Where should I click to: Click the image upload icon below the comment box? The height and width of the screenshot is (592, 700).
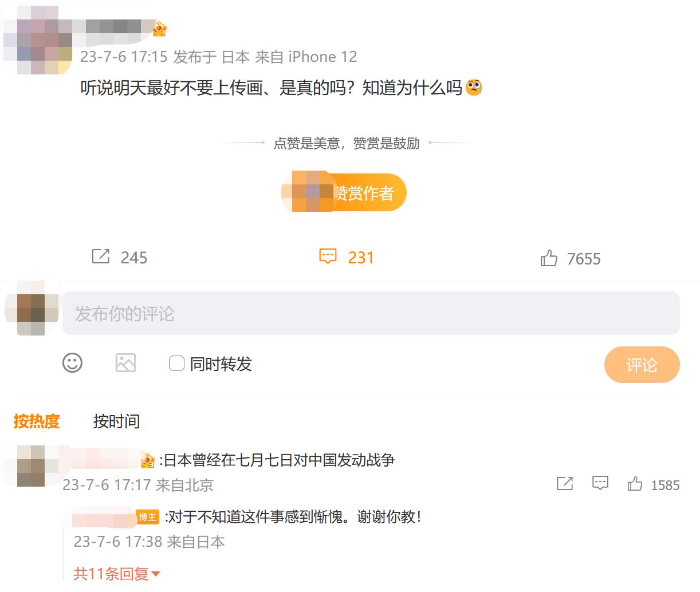125,363
